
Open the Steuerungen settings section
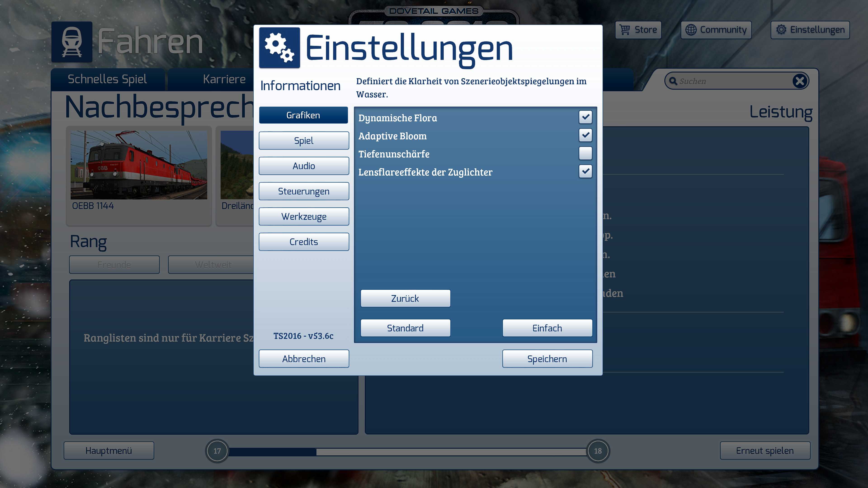304,191
